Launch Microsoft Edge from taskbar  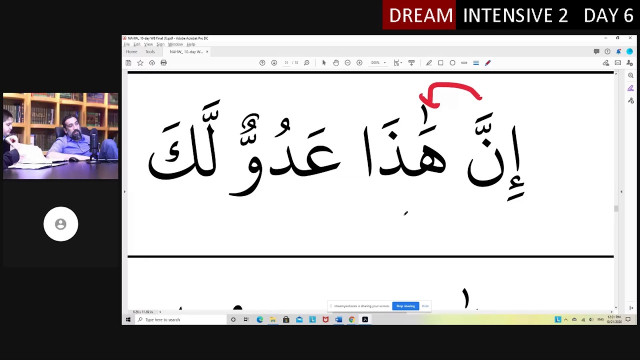coord(260,320)
